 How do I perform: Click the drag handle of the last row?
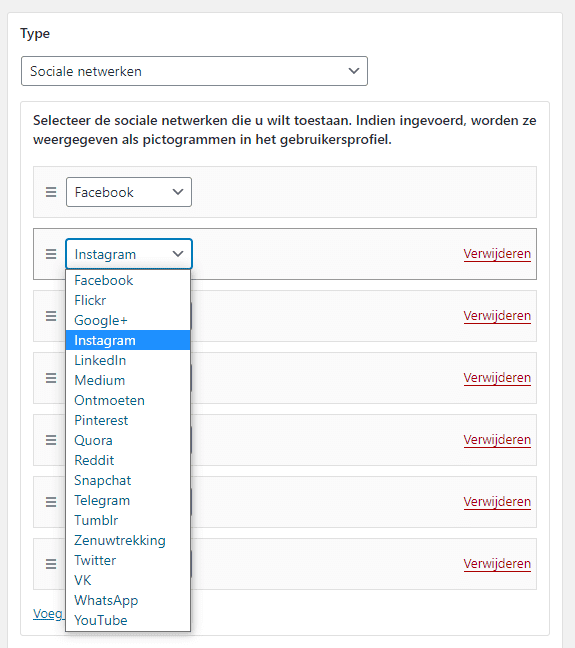pos(51,564)
